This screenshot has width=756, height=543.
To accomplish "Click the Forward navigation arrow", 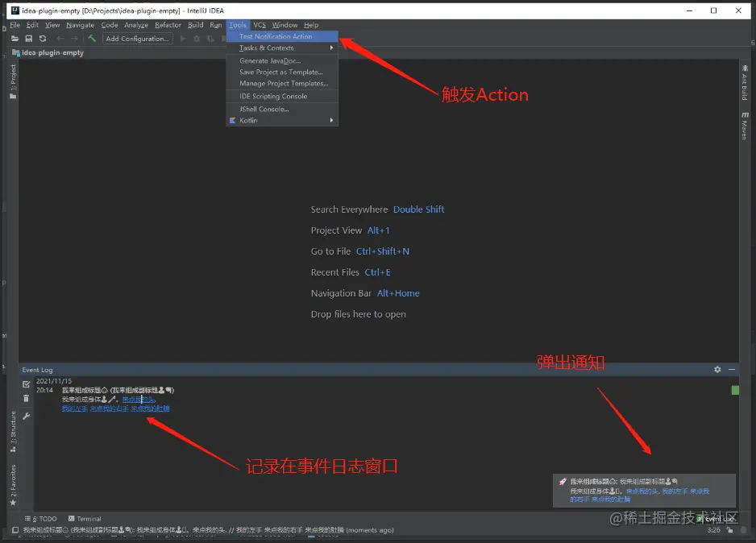I will (x=74, y=39).
